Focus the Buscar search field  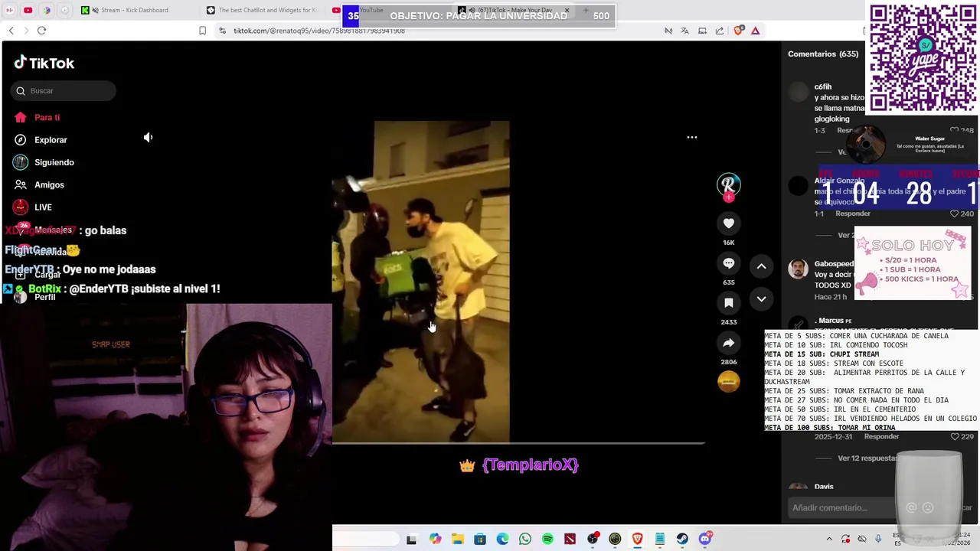[64, 91]
